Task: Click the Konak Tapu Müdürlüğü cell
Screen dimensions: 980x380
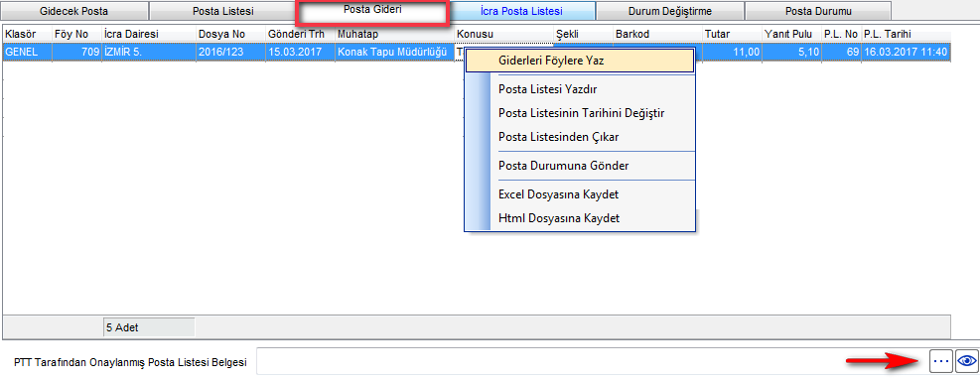Action: coord(394,53)
